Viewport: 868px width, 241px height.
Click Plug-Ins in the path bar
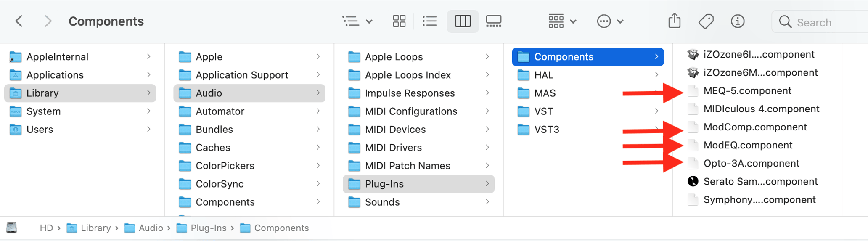(201, 228)
